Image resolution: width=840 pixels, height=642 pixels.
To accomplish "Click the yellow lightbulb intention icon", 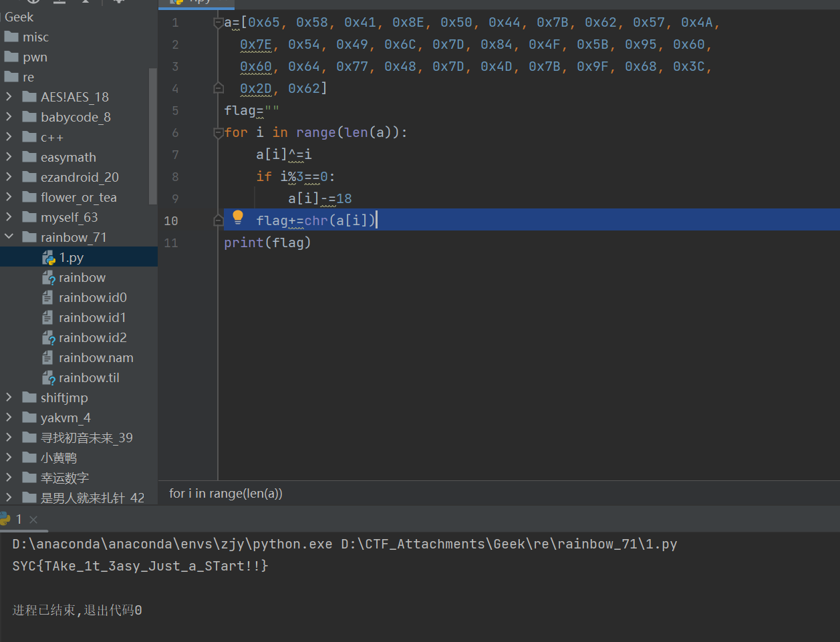I will [x=238, y=217].
